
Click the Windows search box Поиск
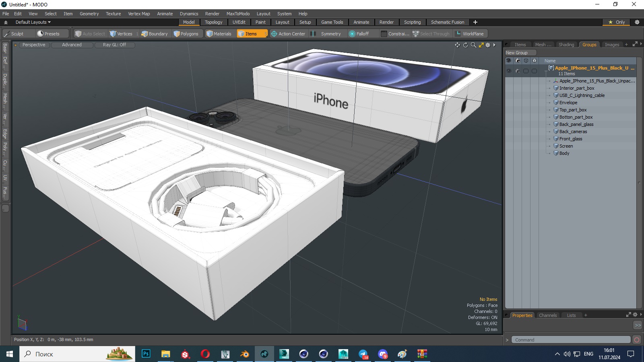[x=77, y=354]
